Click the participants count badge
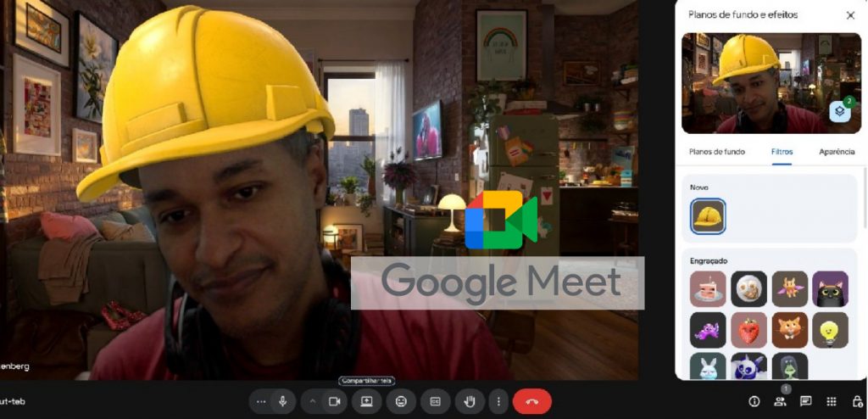868x419 pixels. tap(785, 389)
